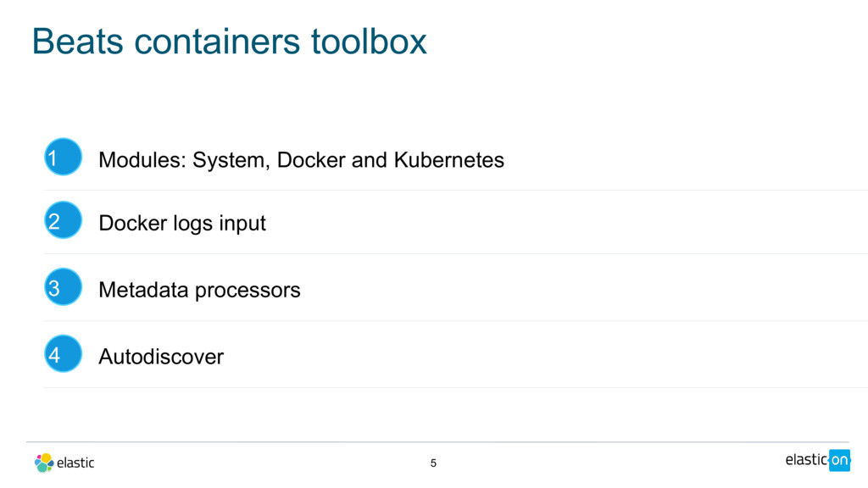Click the 'elastic' wordmark beside cluster logo

click(75, 463)
